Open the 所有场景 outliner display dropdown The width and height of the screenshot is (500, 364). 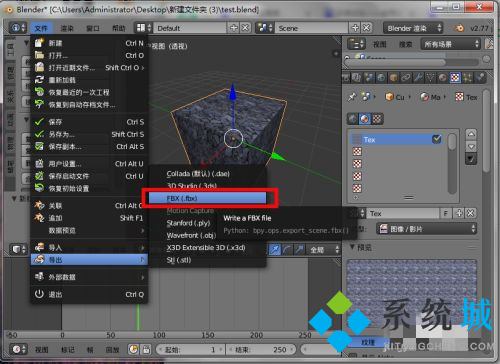[450, 44]
